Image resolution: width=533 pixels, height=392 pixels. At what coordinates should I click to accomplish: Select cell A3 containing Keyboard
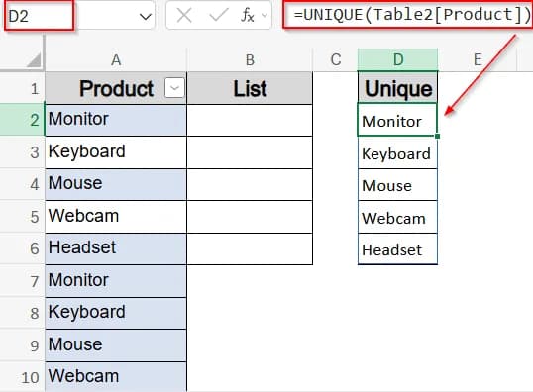tap(116, 152)
